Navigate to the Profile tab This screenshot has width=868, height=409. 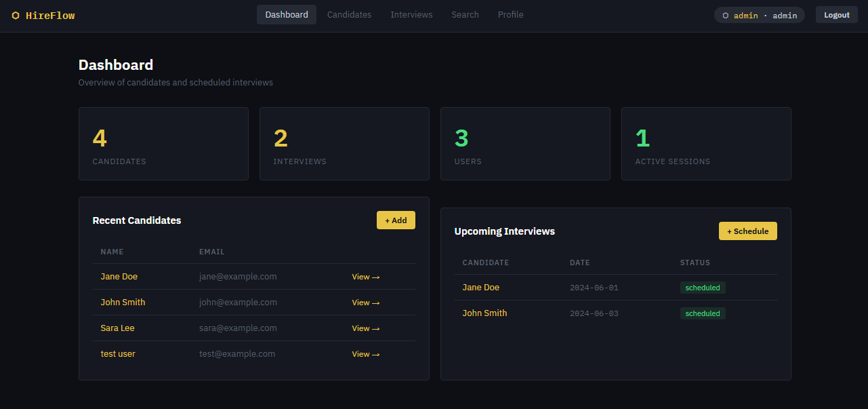coord(510,15)
